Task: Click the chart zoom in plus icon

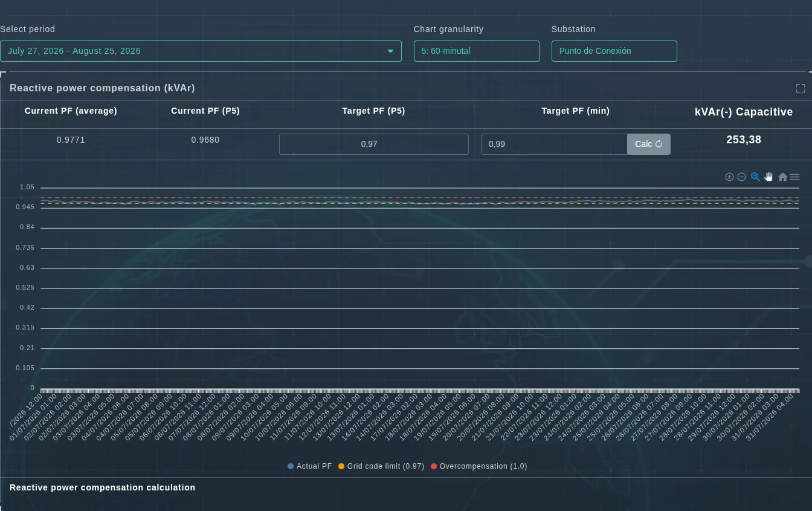Action: pyautogui.click(x=729, y=177)
